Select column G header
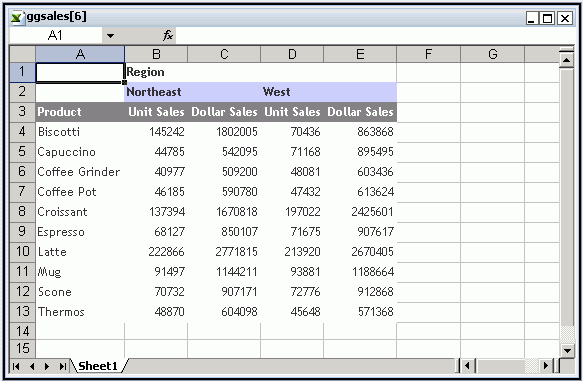Screen dimensions: 583x381 coord(493,54)
